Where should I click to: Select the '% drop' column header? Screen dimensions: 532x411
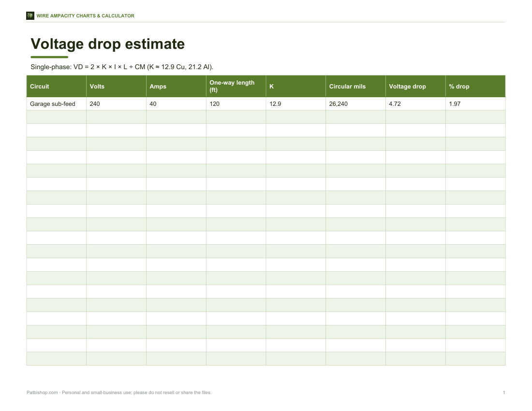pos(475,87)
